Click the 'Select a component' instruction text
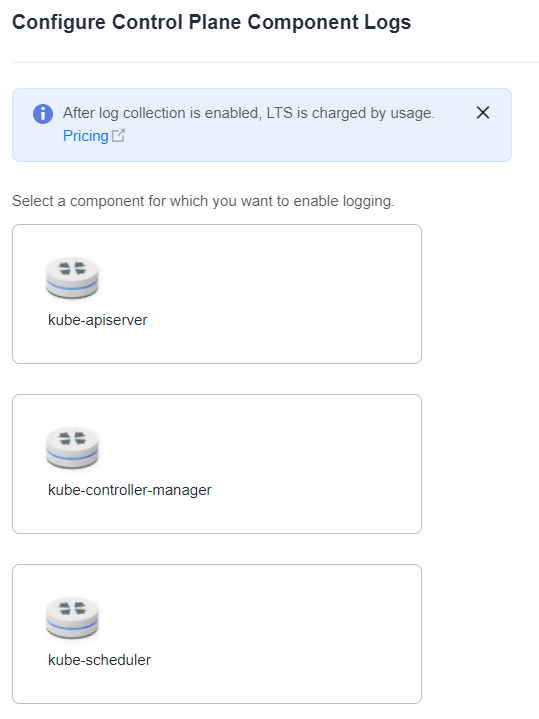 click(x=203, y=201)
